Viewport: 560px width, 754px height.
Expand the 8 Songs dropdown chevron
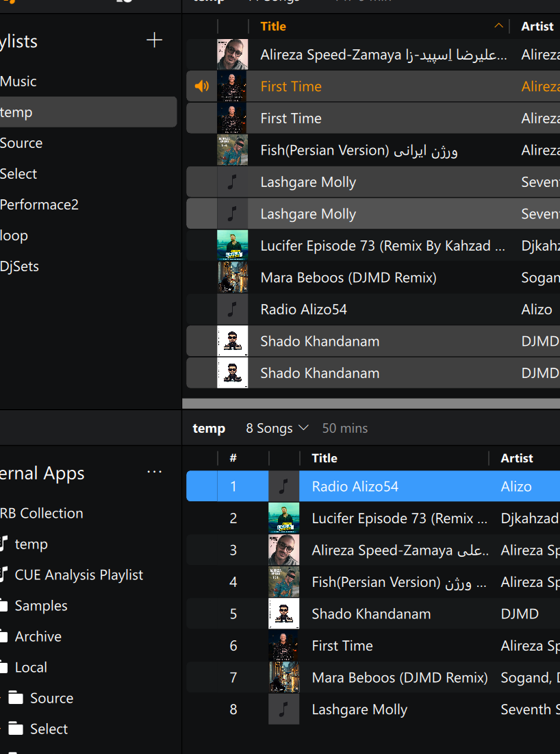click(x=304, y=428)
